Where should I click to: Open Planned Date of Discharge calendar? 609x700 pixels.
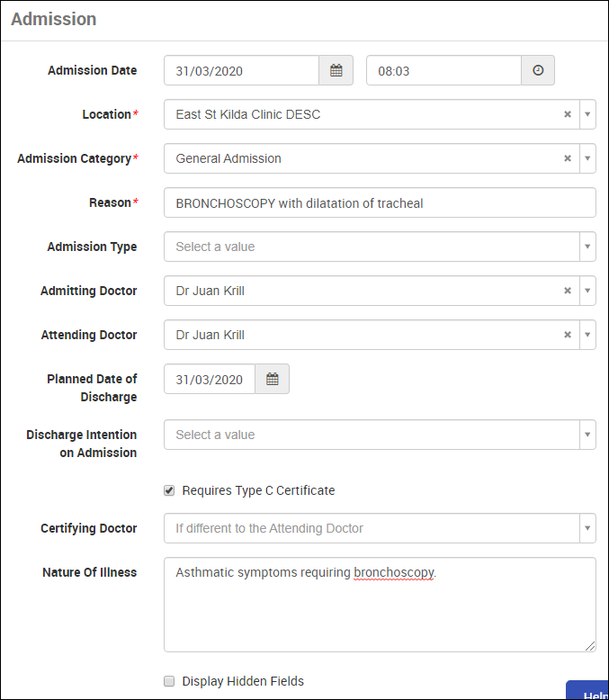pyautogui.click(x=272, y=380)
